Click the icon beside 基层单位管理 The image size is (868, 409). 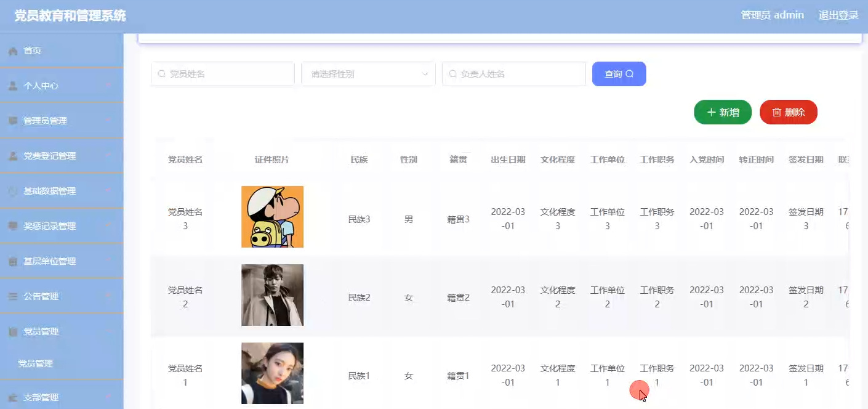click(x=13, y=262)
